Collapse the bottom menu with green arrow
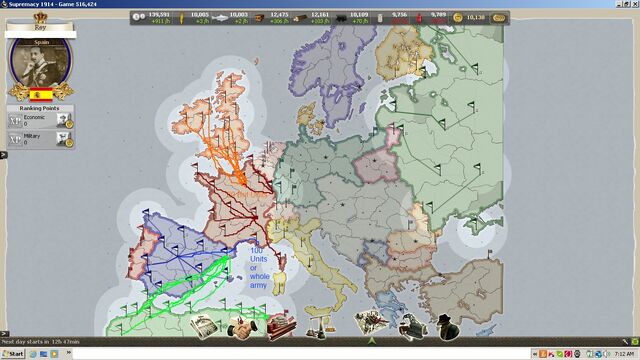The width and height of the screenshot is (640, 360). tap(371, 340)
